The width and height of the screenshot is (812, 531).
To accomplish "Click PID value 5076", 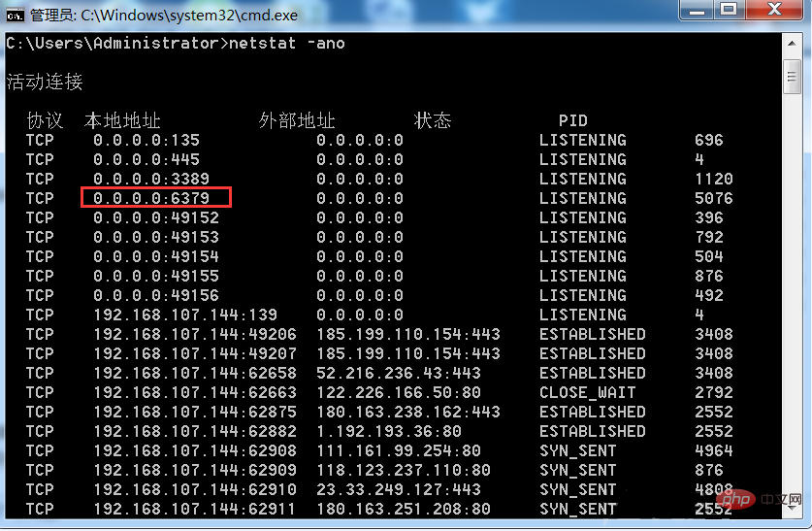I will pos(714,198).
